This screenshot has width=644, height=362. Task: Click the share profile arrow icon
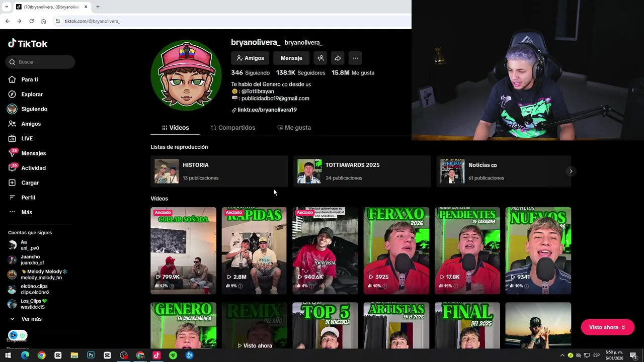pos(338,58)
